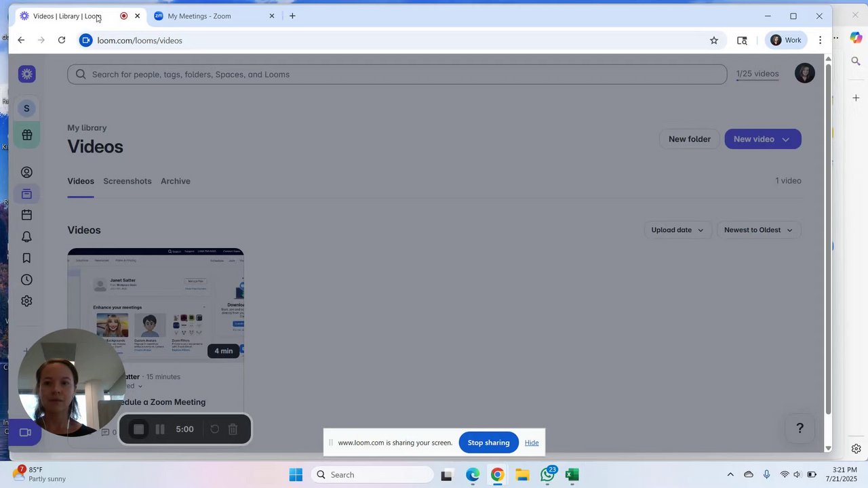
Task: Open Chrome from taskbar
Action: click(x=497, y=475)
